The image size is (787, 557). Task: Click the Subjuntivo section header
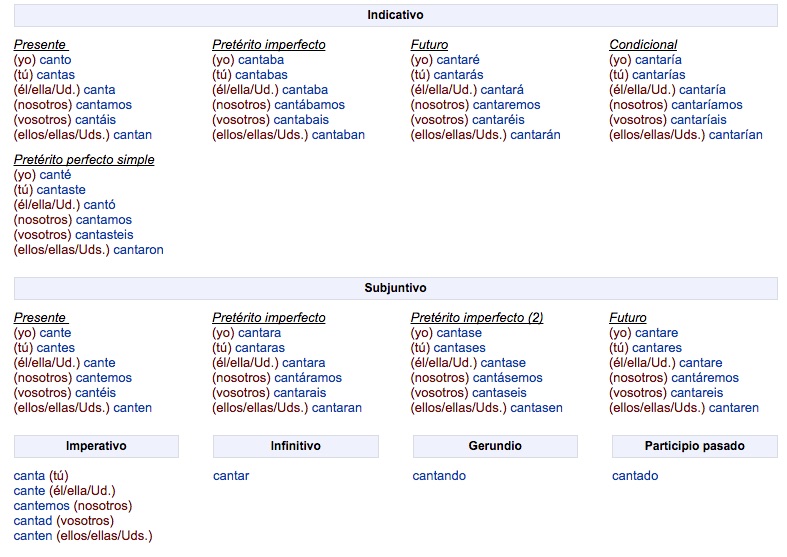[x=396, y=288]
